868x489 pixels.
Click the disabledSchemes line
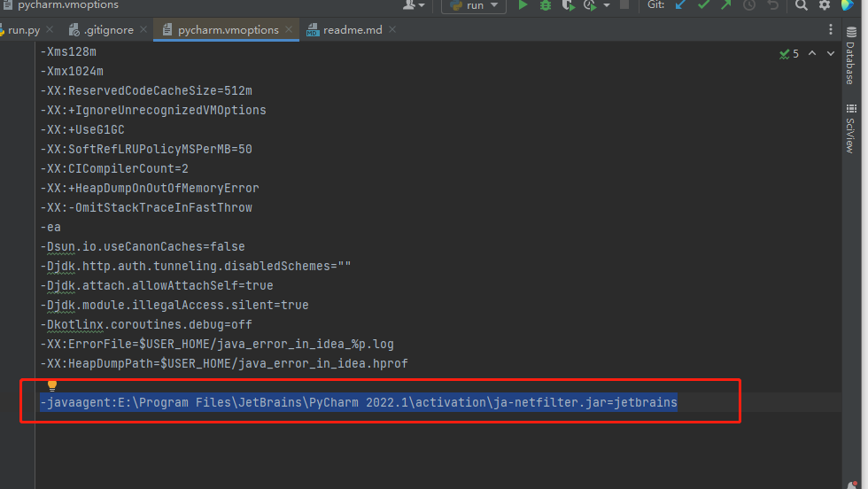(196, 266)
